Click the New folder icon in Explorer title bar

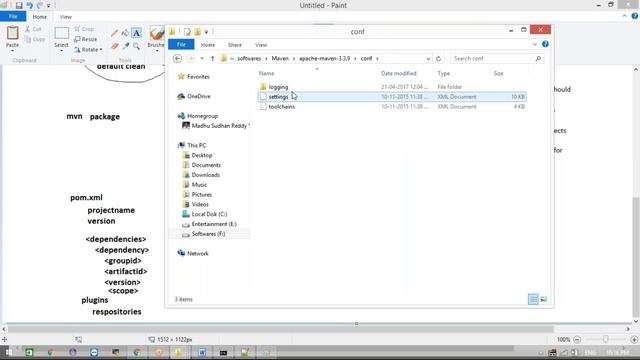198,32
